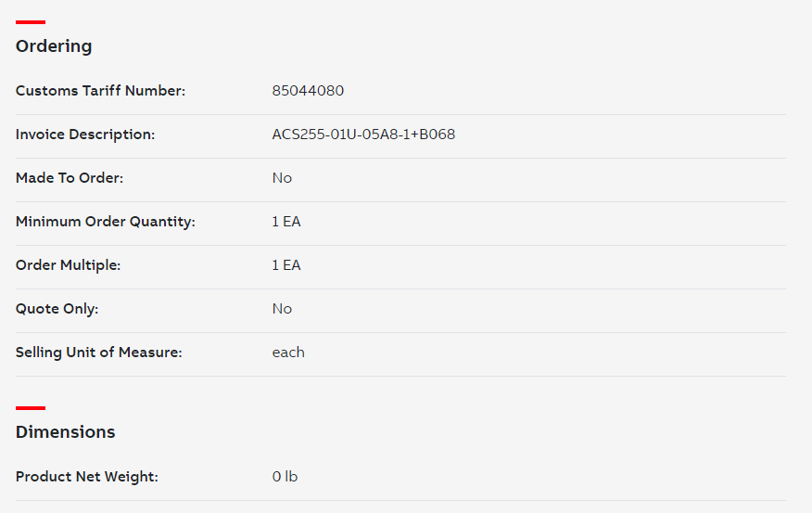Click the Order Multiple label
812x513 pixels.
(x=68, y=264)
